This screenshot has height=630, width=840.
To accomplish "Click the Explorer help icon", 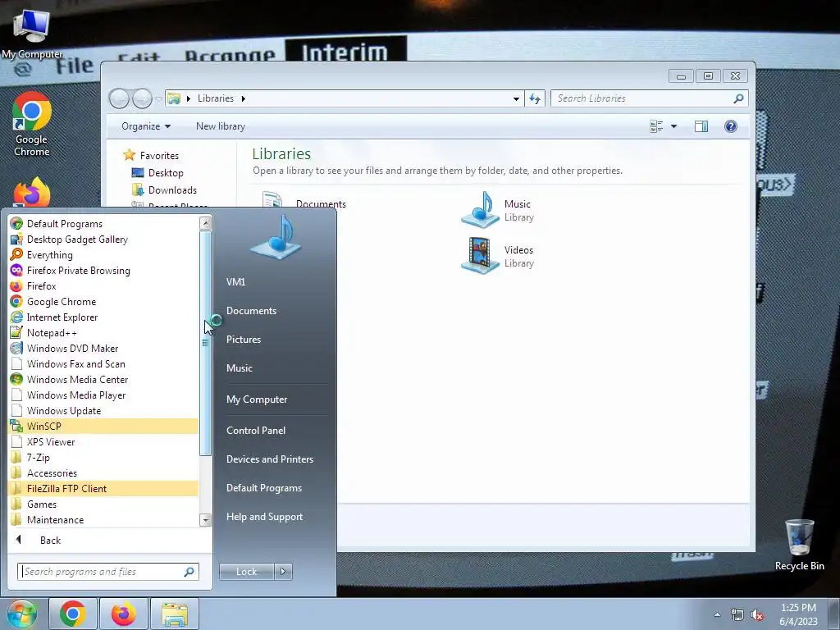I will coord(731,126).
